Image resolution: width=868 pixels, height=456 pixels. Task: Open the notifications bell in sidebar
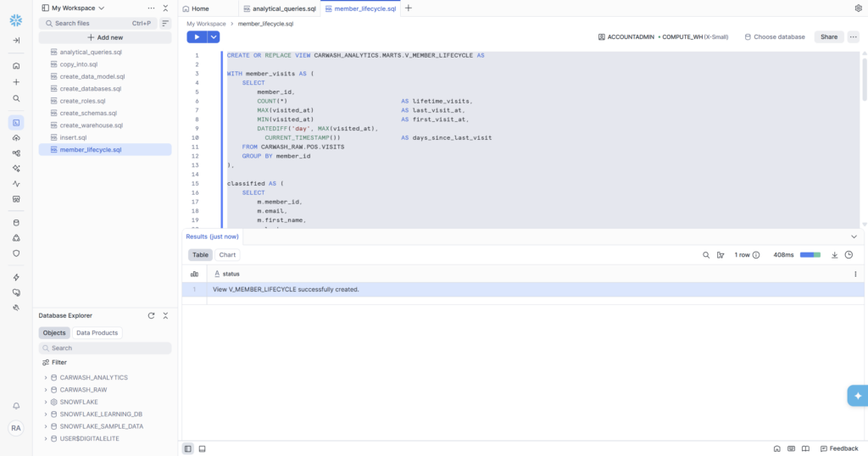(x=16, y=406)
